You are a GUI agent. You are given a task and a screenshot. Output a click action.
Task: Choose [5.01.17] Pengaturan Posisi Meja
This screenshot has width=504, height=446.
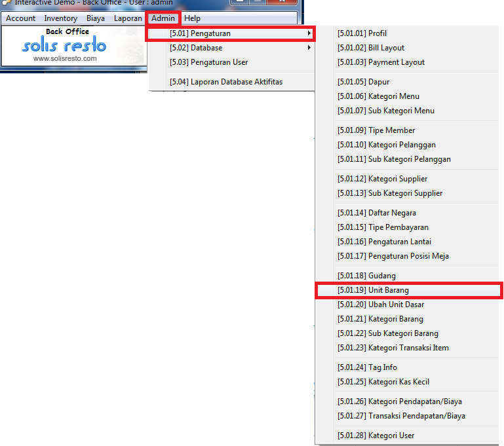pos(393,256)
